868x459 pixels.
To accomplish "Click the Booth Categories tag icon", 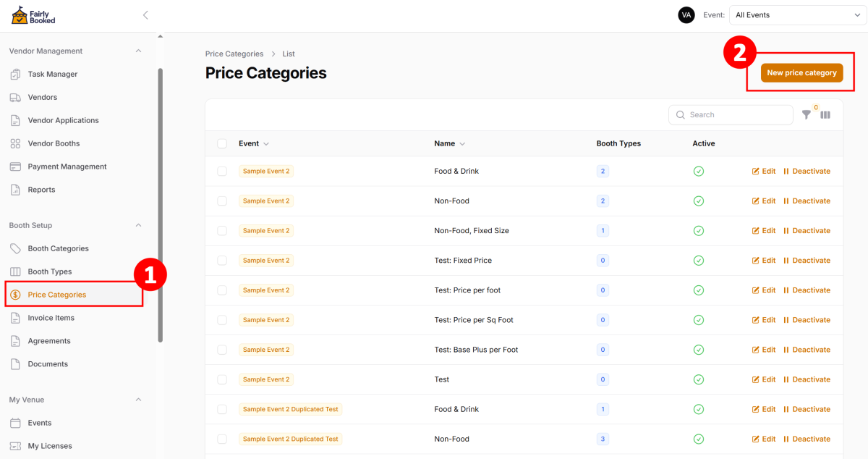I will click(15, 248).
